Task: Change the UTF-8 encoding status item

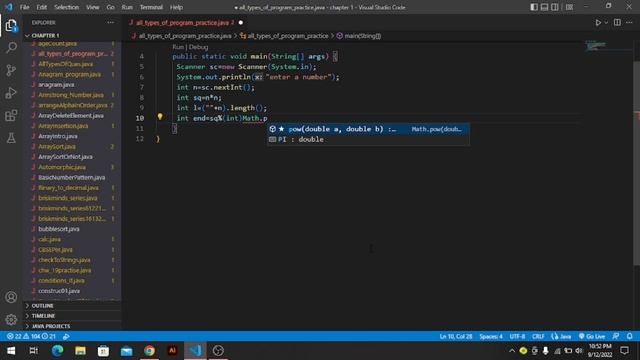Action: tap(517, 336)
